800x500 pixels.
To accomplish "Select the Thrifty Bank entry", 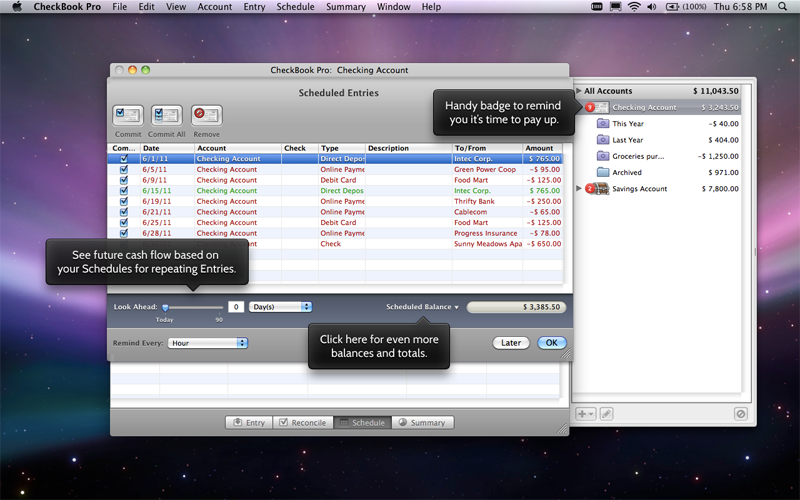I will pos(335,201).
